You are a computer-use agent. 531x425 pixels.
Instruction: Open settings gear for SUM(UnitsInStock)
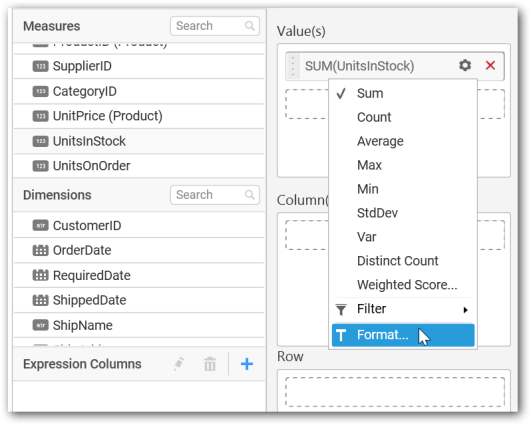tap(465, 65)
